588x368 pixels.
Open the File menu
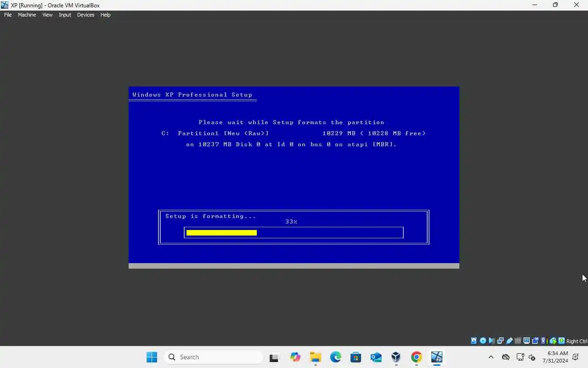8,15
